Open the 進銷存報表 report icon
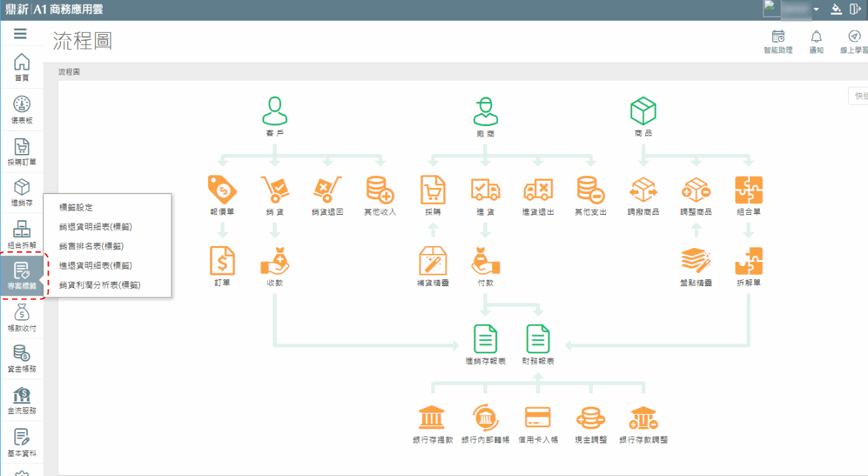Image resolution: width=868 pixels, height=476 pixels. tap(485, 339)
